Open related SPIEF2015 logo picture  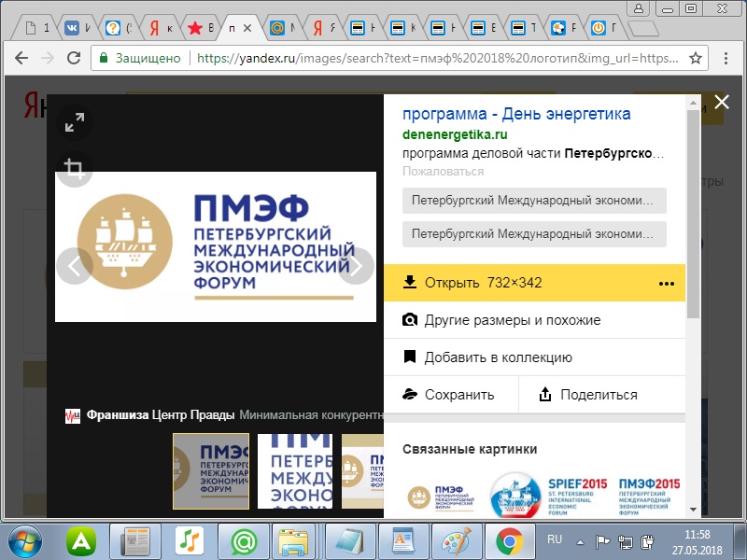549,497
